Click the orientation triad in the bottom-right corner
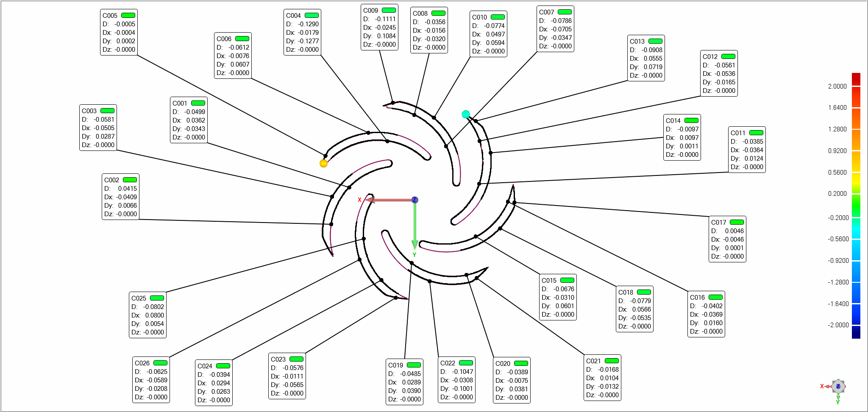The width and height of the screenshot is (868, 412). point(837,387)
